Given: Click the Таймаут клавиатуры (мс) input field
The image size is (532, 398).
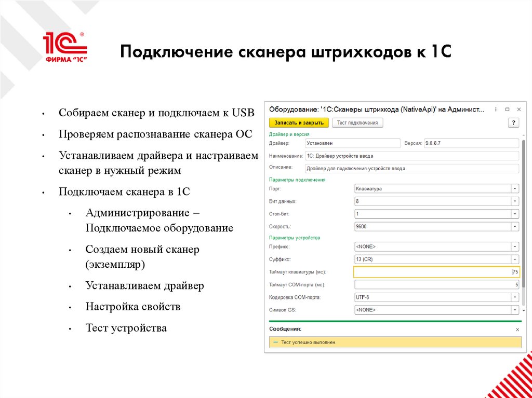Looking at the screenshot, I should tap(436, 272).
